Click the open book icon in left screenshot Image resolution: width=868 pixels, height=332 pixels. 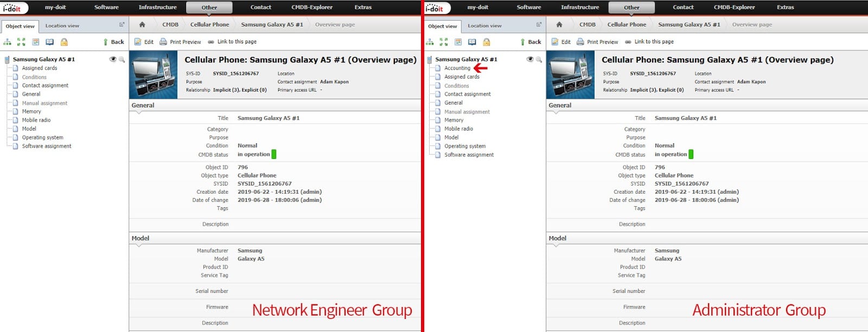tap(50, 42)
